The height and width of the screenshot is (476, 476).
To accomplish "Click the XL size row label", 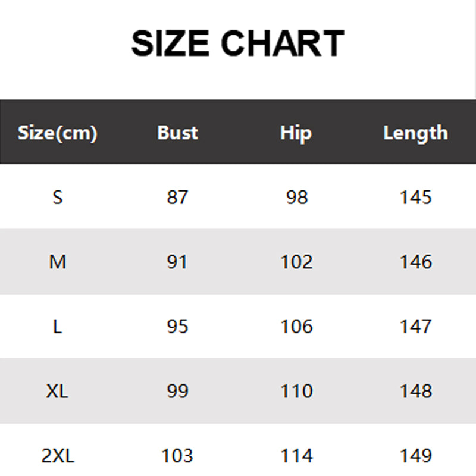I will 57,392.
